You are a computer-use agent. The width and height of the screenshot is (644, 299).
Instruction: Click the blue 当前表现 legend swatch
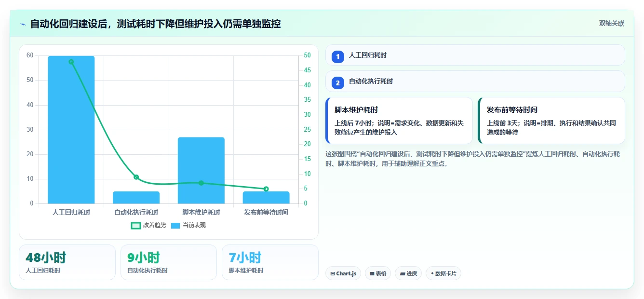point(176,225)
